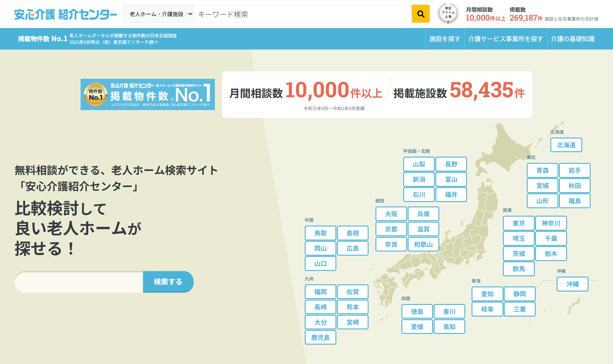Select the 北海道 prefecture button on the map
The height and width of the screenshot is (364, 613).
[566, 145]
